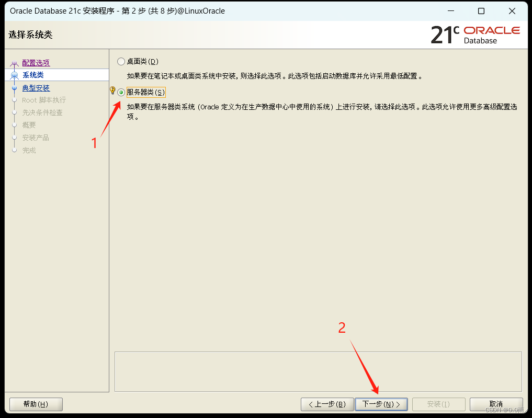Open the 帮助(H) dialog
Screen dimensions: 532x418
pos(36,404)
